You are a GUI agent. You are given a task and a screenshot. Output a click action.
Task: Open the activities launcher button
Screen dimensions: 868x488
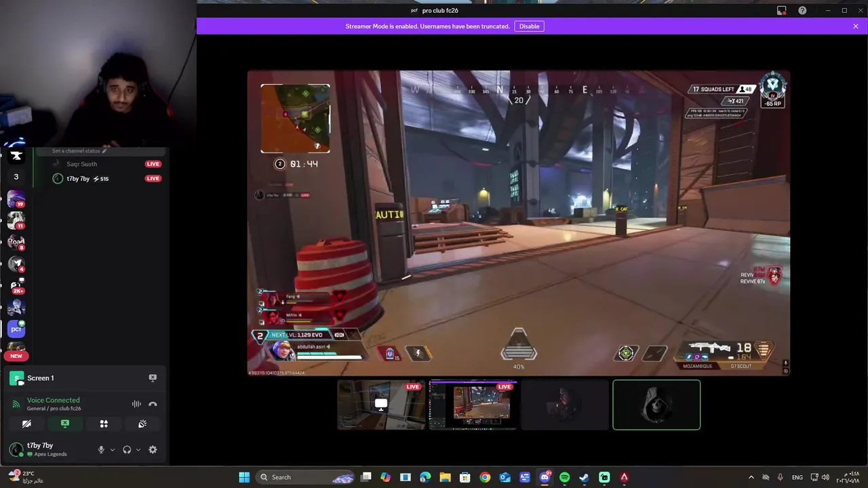(104, 424)
